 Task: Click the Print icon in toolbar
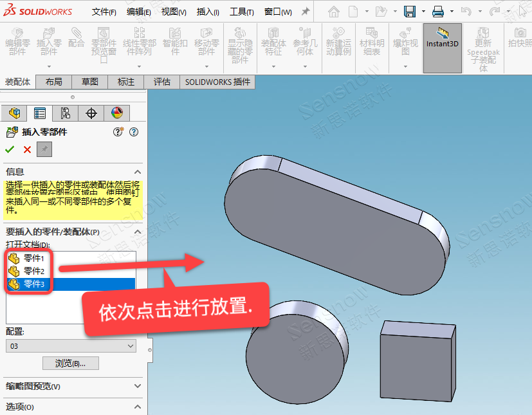point(438,12)
